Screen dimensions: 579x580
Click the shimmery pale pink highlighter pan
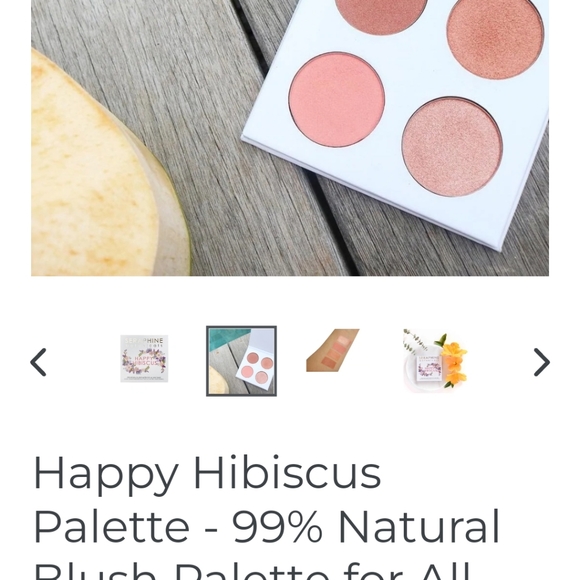(452, 146)
